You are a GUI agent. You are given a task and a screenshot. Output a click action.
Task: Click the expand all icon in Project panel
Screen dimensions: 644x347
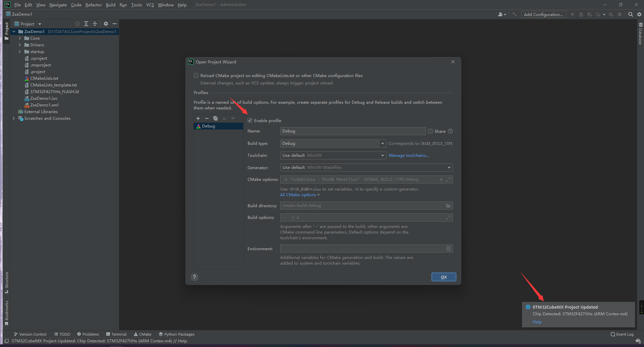click(86, 24)
